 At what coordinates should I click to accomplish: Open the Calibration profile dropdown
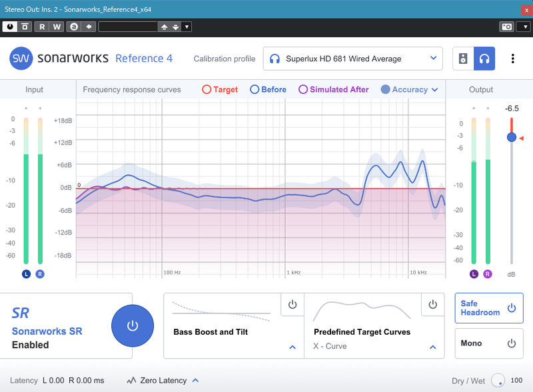353,59
